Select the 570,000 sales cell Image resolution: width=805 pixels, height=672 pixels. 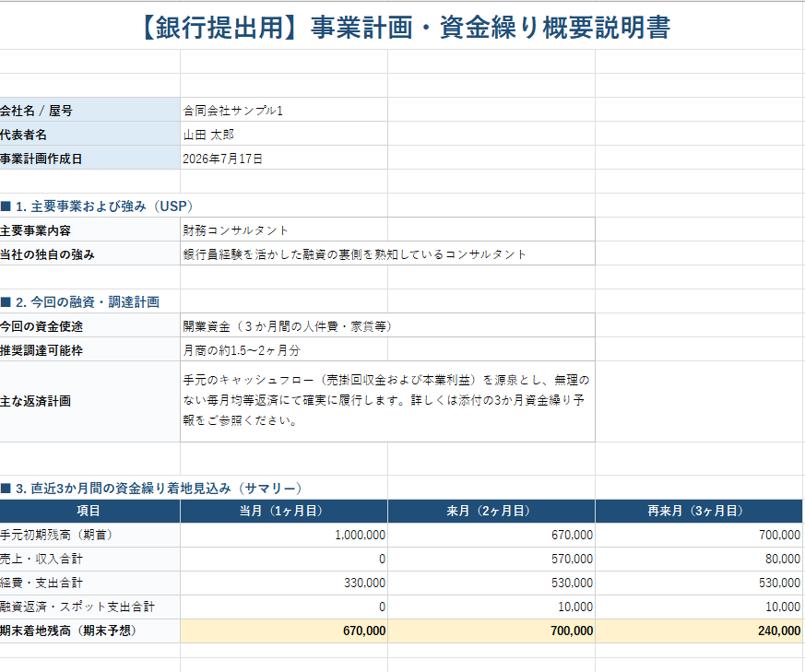point(491,559)
